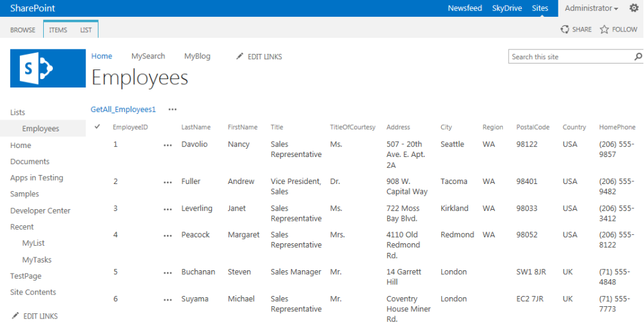Open HomePhone column header menu
This screenshot has width=644, height=323.
(618, 127)
